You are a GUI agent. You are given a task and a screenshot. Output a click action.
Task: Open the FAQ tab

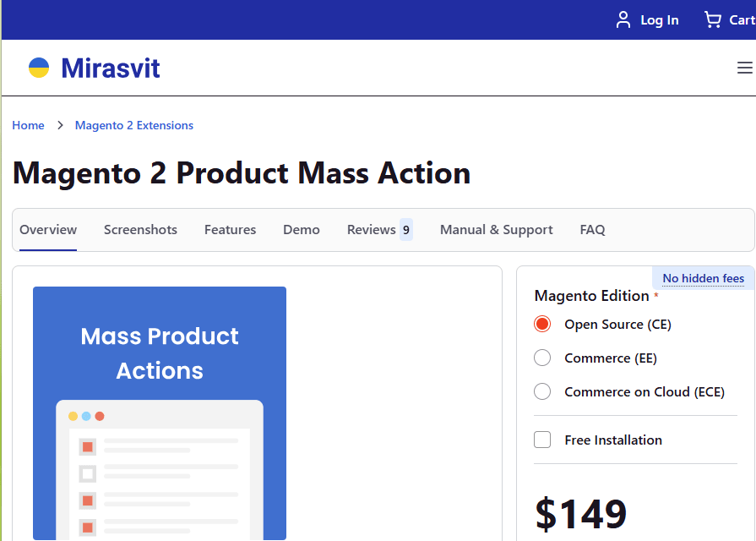coord(592,229)
